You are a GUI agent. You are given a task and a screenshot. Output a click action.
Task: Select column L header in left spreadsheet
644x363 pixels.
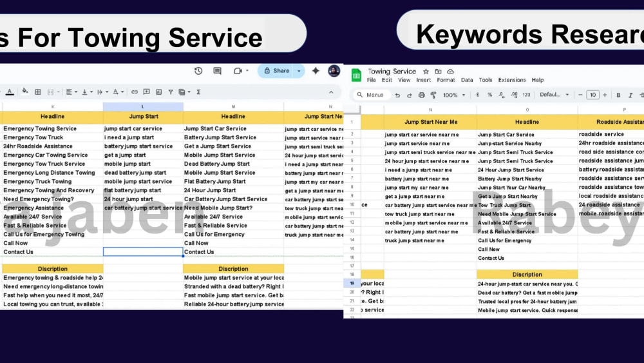point(143,107)
